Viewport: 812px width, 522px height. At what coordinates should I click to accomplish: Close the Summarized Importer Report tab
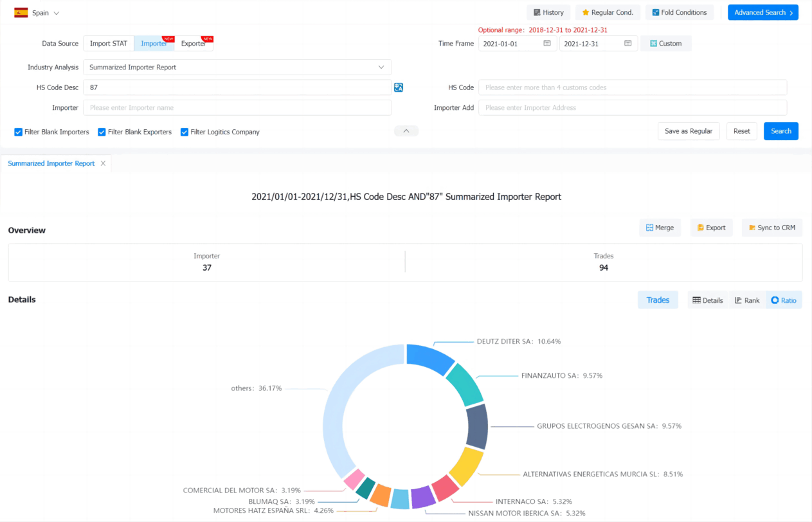[x=103, y=163]
